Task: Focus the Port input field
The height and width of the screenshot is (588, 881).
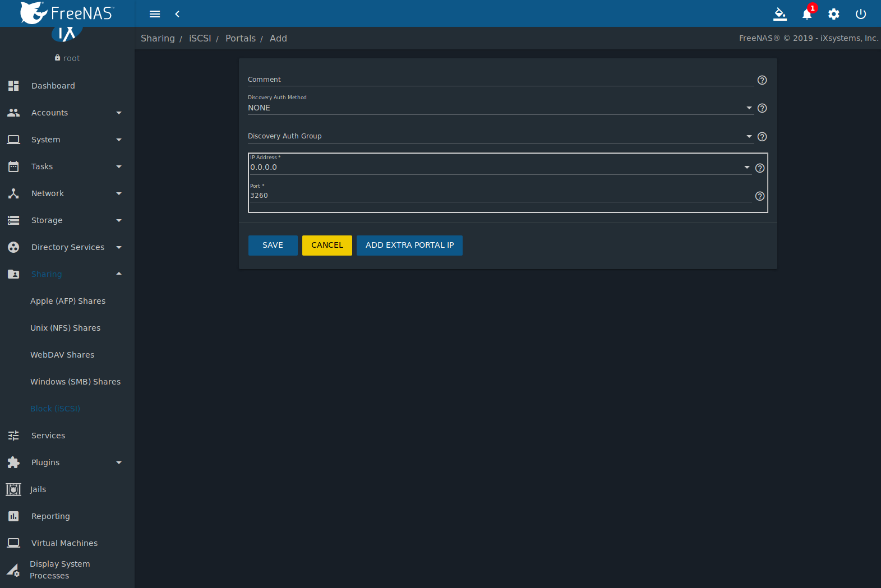Action: tap(500, 196)
